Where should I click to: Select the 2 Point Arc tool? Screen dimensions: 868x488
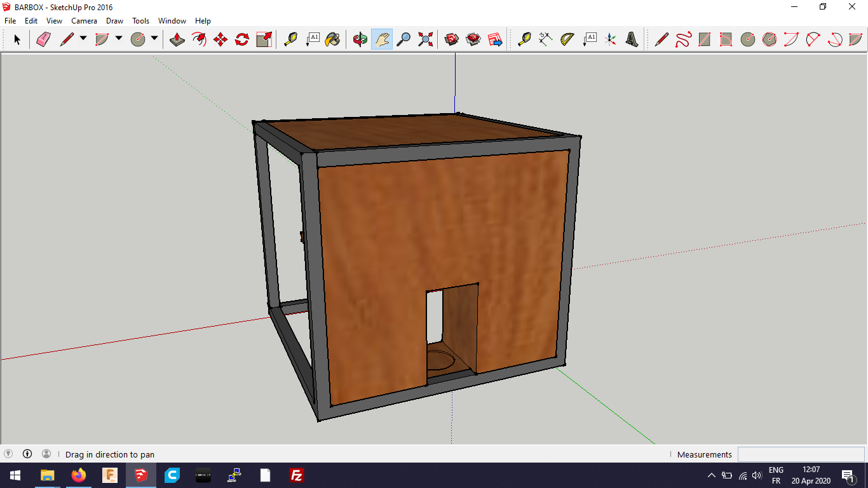click(x=813, y=39)
